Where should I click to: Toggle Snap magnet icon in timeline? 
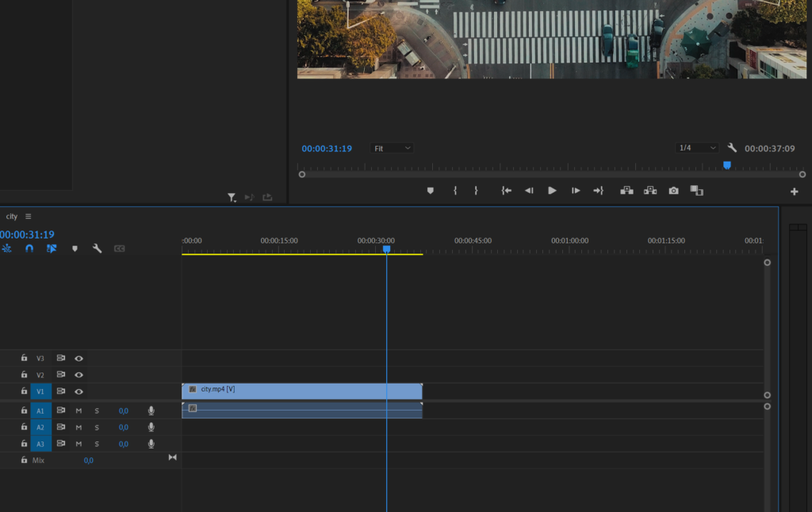coord(29,249)
